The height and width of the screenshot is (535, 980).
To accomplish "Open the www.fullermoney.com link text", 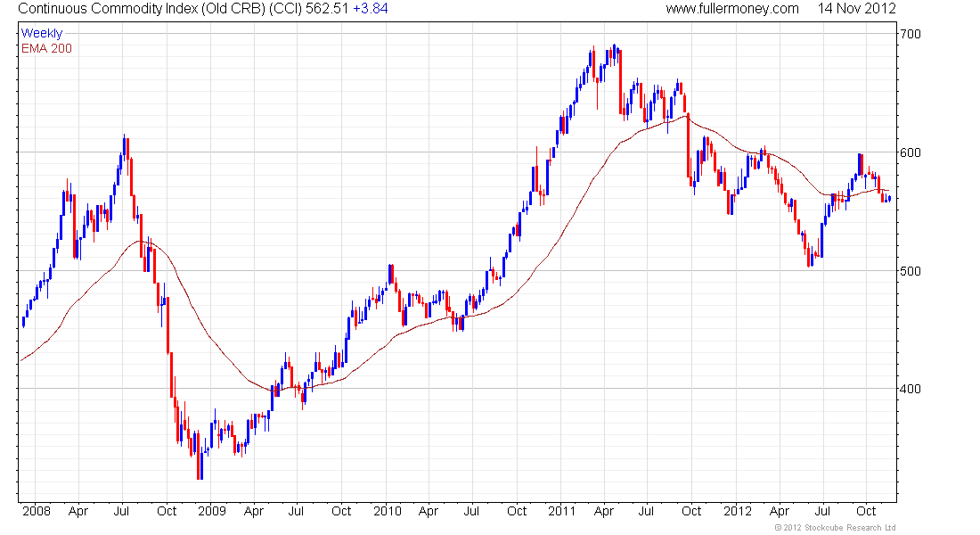I will point(732,9).
